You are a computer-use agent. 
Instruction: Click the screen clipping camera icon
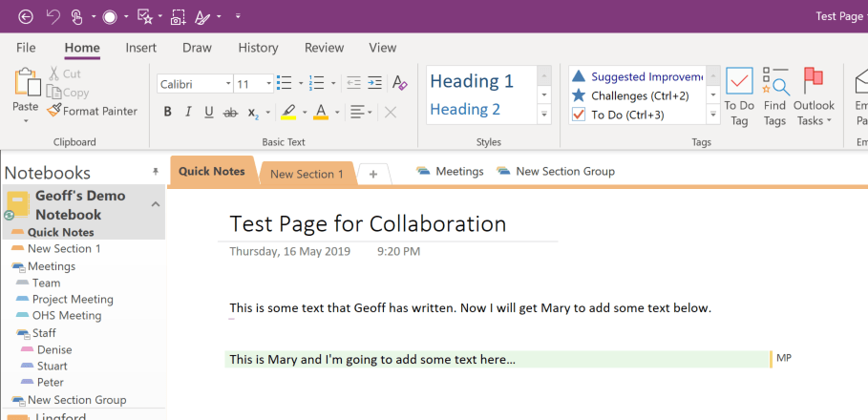pyautogui.click(x=179, y=17)
